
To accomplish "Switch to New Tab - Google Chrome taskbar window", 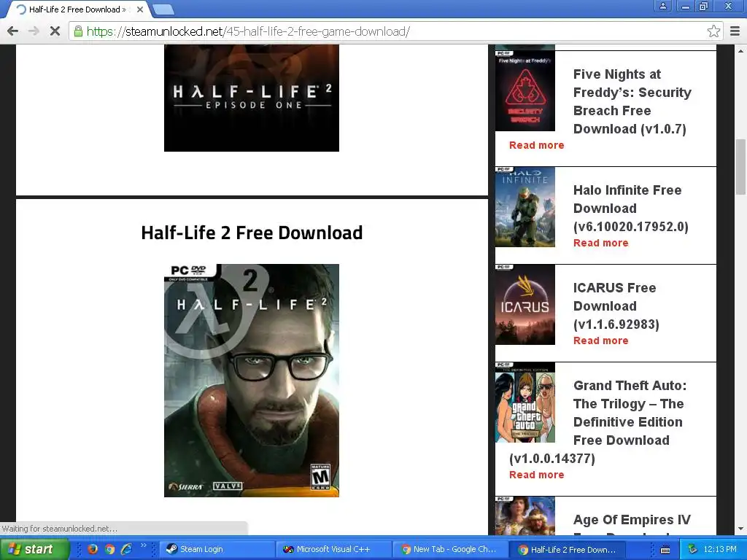I will pos(450,550).
